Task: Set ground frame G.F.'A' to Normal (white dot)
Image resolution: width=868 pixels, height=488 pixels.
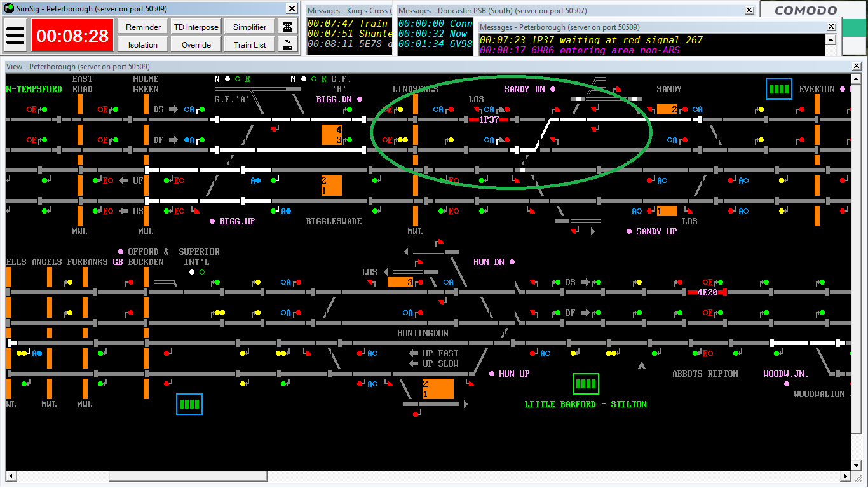Action: point(227,79)
